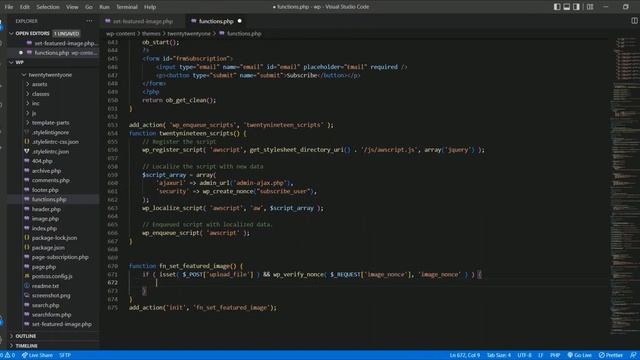Click Ln 672, Col 9 cursor position
640x360 pixels.
coord(464,355)
